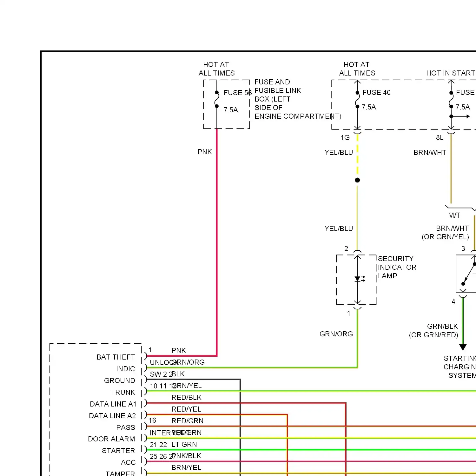Select the GRN/BLK wire label
Screen dimensions: 476x476
(442, 326)
